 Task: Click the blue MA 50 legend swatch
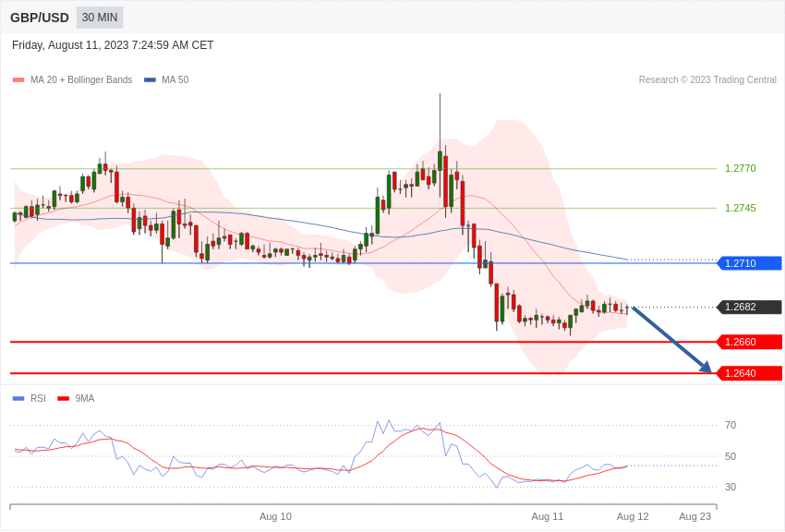[x=150, y=80]
